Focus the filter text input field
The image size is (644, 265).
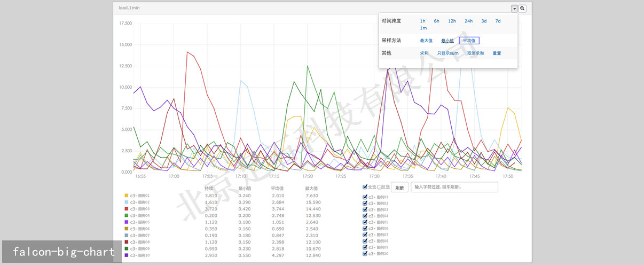click(454, 187)
